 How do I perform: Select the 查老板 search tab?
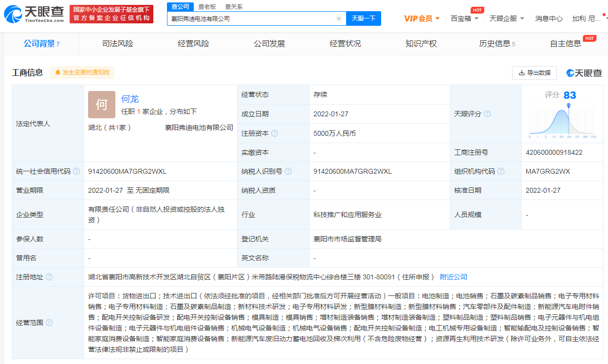[x=207, y=7]
